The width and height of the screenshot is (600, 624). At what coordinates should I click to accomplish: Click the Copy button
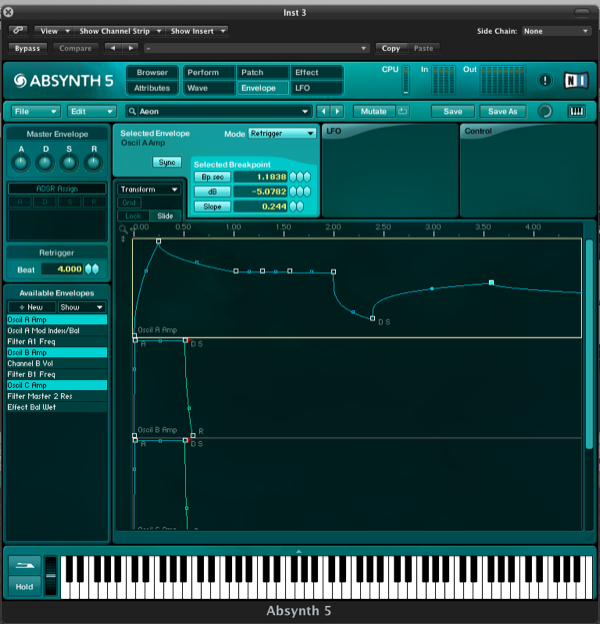tap(391, 48)
